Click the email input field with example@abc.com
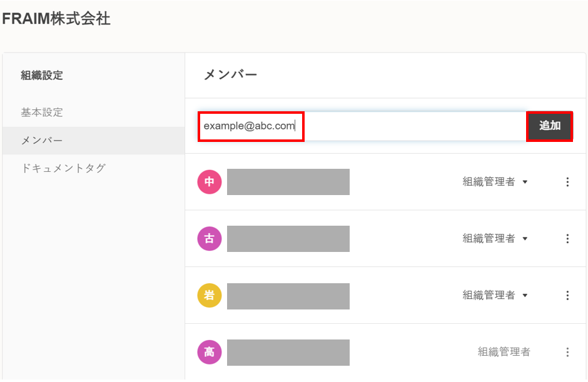 coord(362,126)
